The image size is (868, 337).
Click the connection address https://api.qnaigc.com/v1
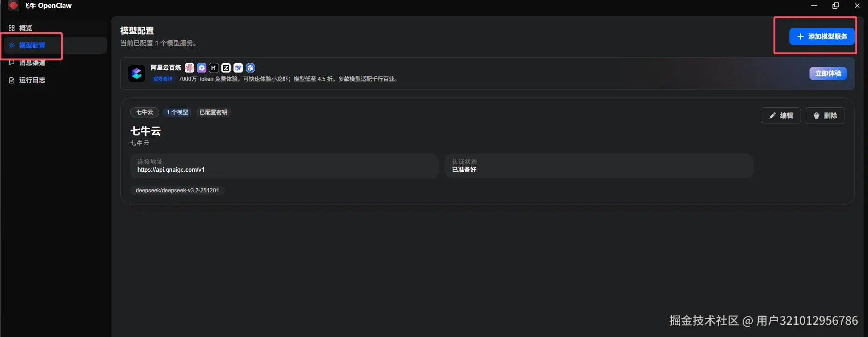(x=171, y=170)
